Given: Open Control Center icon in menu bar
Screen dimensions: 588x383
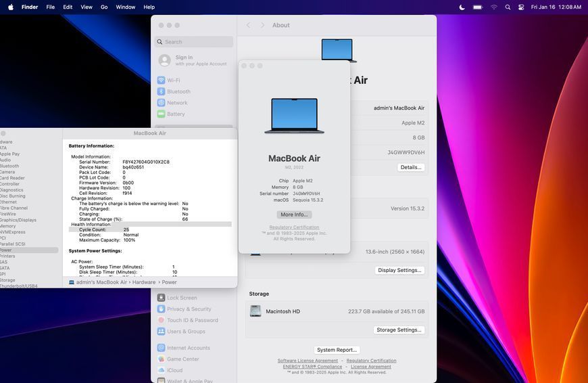Looking at the screenshot, I should (x=521, y=7).
